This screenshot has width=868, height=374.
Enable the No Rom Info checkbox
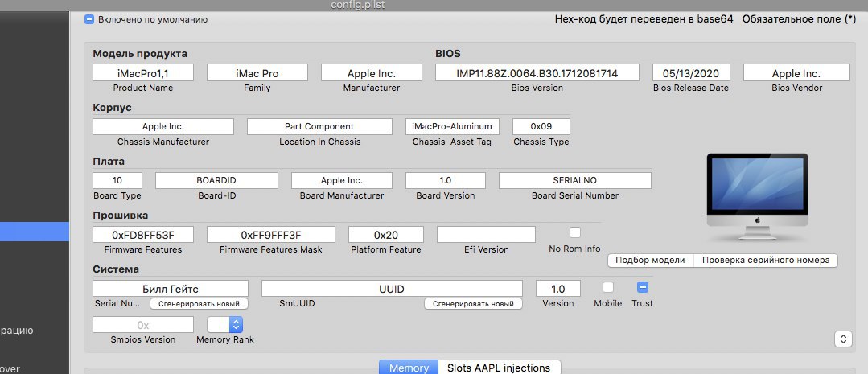click(575, 232)
